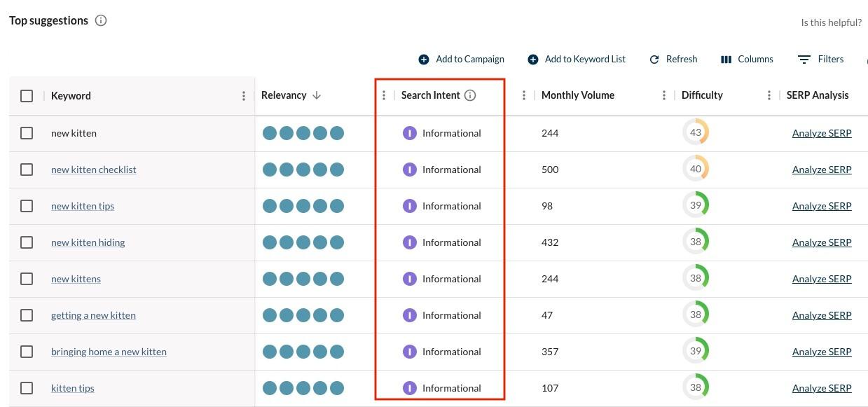Analyze SERP for new kitten hiding
The image size is (868, 407).
coord(821,242)
